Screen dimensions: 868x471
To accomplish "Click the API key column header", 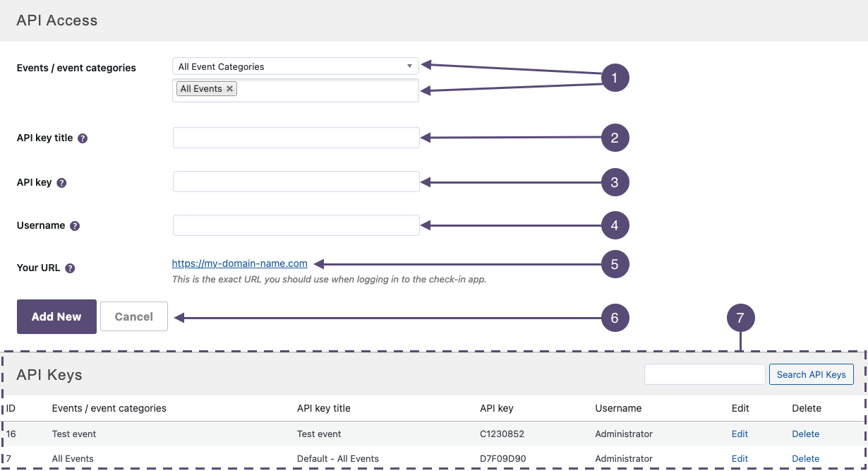I will click(x=496, y=408).
